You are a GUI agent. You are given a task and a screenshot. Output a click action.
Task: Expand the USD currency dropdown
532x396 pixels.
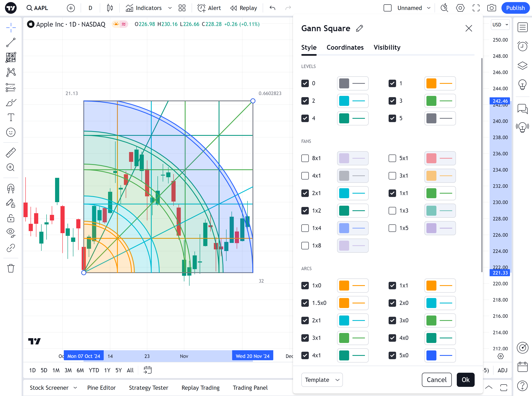pos(500,25)
